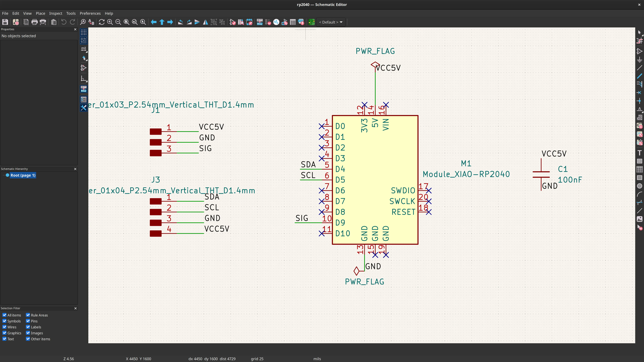
Task: Select Root (page 1) in hierarchy
Action: coord(23,175)
